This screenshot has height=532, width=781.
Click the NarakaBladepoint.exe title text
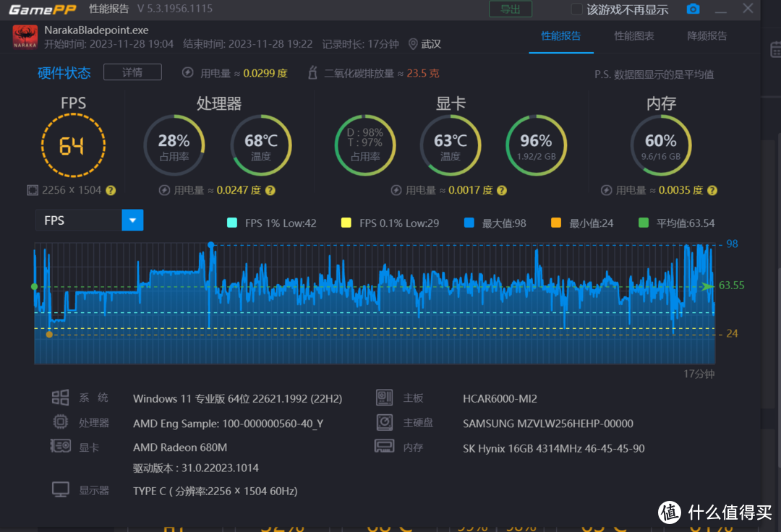tap(97, 30)
